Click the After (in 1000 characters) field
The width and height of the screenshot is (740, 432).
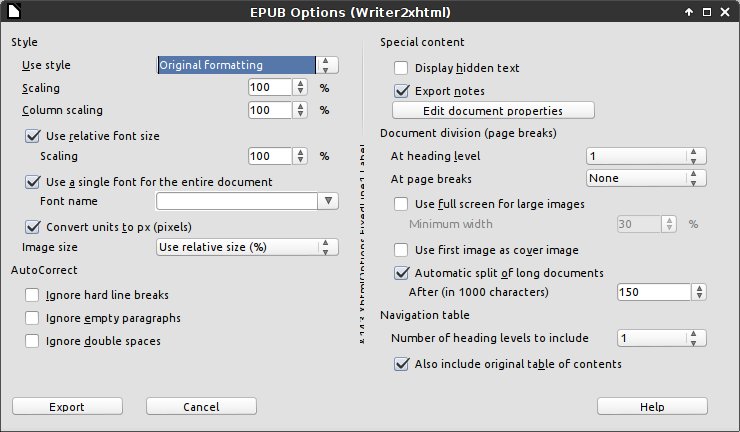(x=654, y=292)
